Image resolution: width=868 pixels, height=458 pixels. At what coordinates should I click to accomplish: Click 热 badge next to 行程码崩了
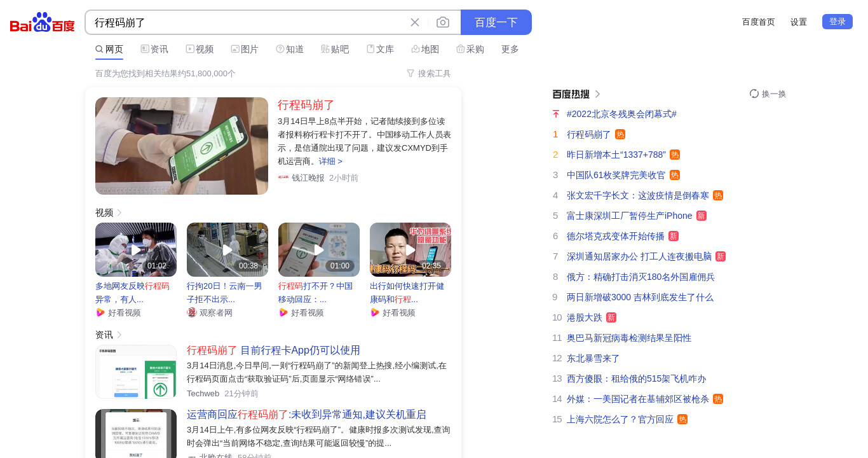tap(620, 134)
